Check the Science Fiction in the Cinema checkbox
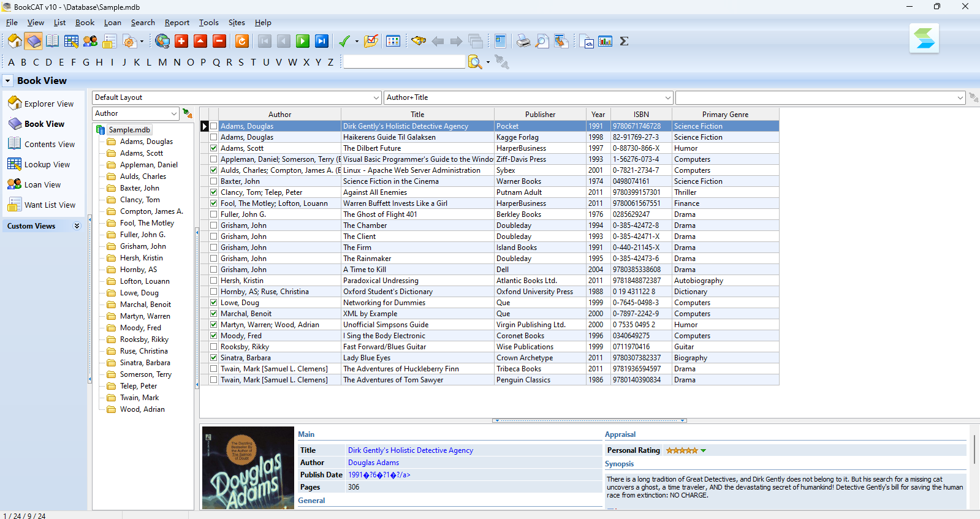The width and height of the screenshot is (980, 519). click(214, 181)
